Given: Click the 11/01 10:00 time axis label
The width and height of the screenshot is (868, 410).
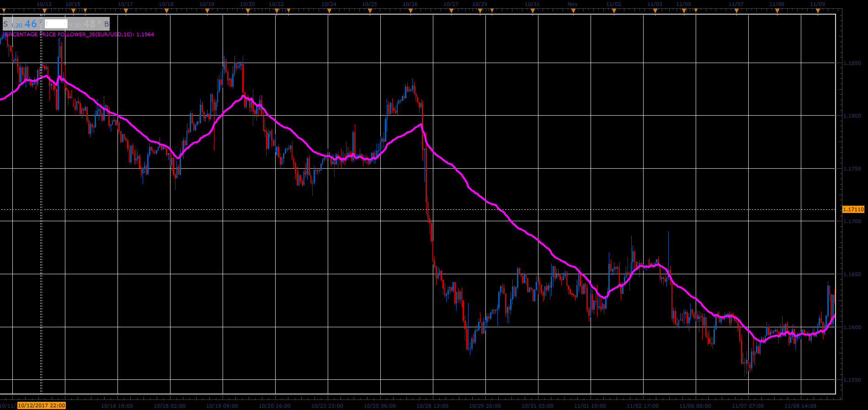Looking at the screenshot, I should tap(590, 406).
